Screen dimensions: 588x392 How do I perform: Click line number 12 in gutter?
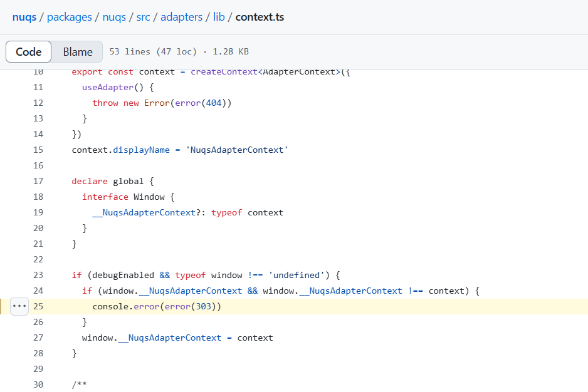click(x=38, y=103)
